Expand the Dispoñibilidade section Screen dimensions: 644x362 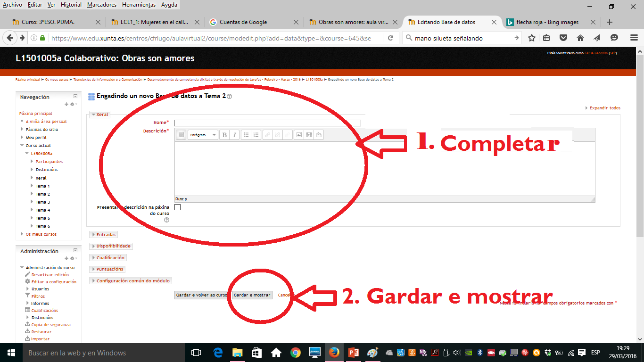113,246
